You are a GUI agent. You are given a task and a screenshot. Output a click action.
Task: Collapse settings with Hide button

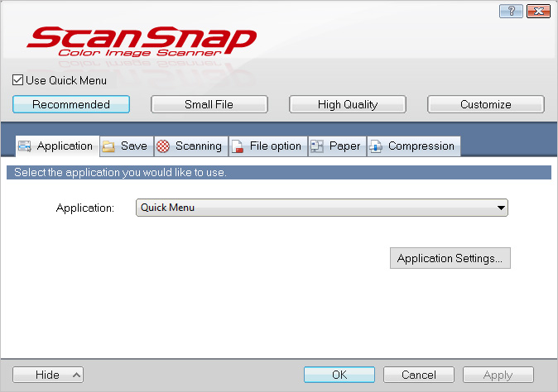(48, 375)
